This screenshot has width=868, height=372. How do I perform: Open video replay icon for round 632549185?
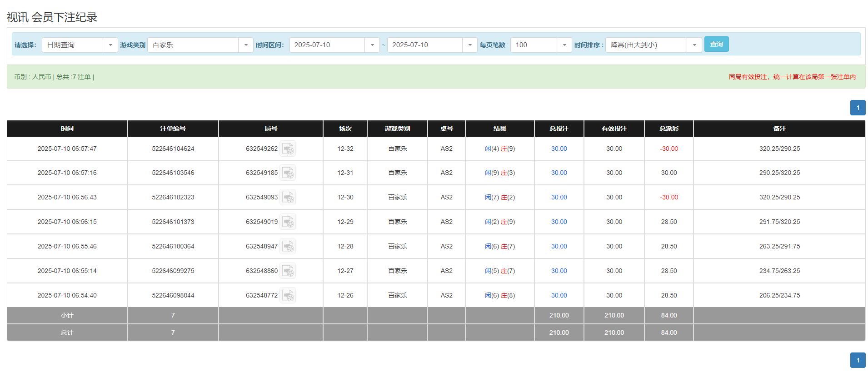click(x=288, y=173)
